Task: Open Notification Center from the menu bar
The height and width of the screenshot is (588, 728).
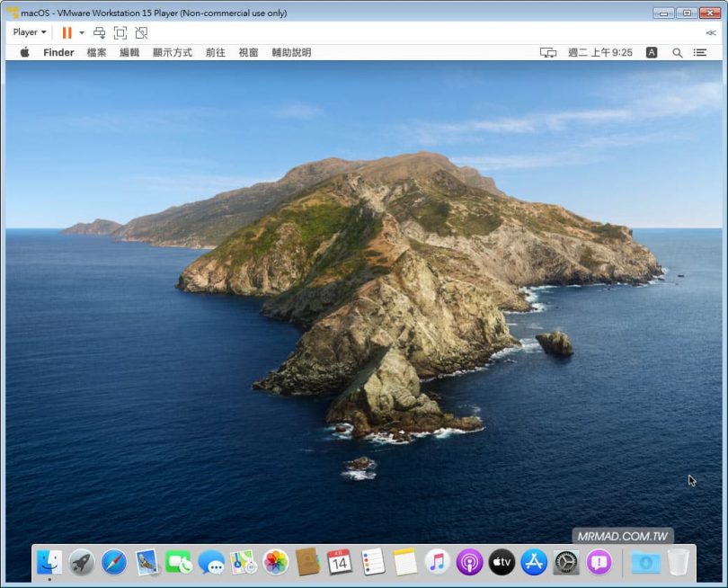Action: coord(699,53)
